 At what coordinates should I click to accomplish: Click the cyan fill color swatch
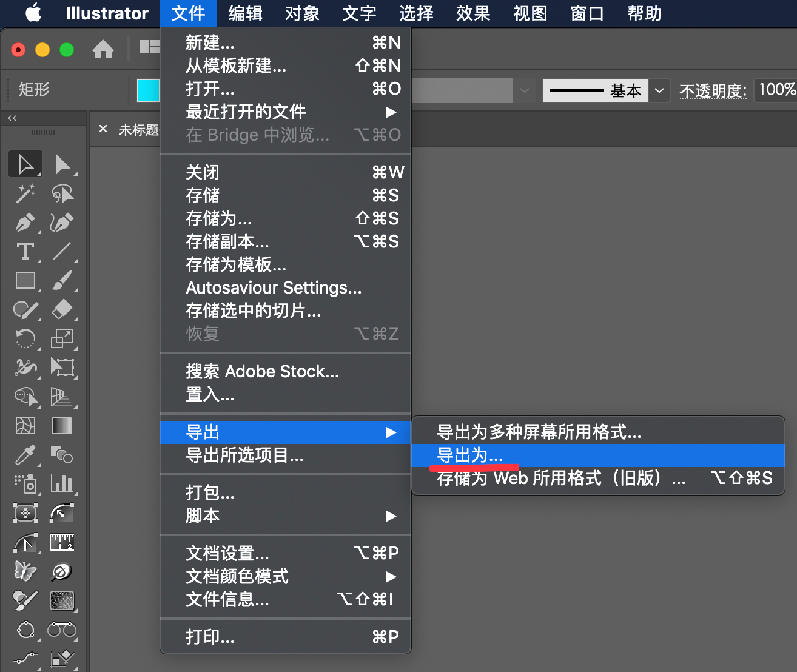pyautogui.click(x=149, y=90)
